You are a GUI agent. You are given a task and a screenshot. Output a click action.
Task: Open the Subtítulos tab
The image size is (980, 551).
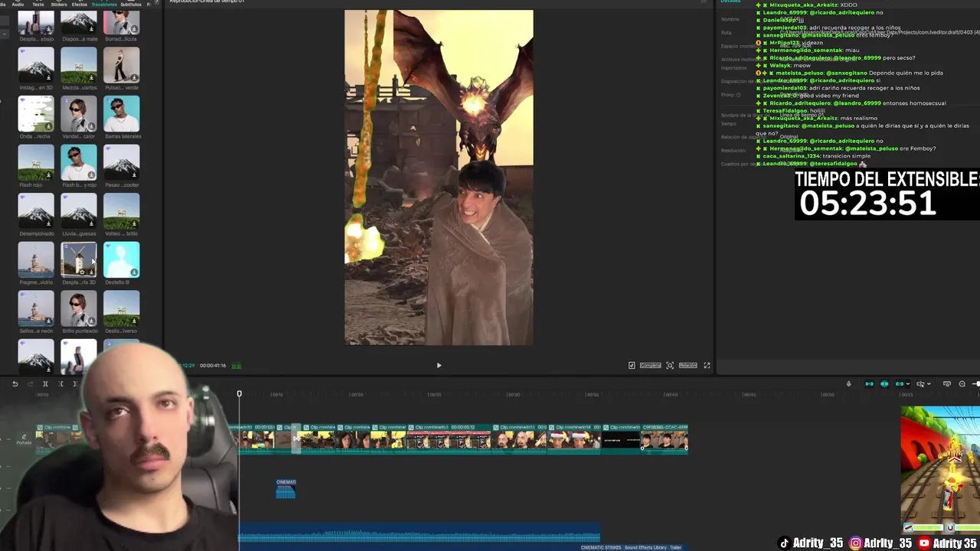(132, 5)
